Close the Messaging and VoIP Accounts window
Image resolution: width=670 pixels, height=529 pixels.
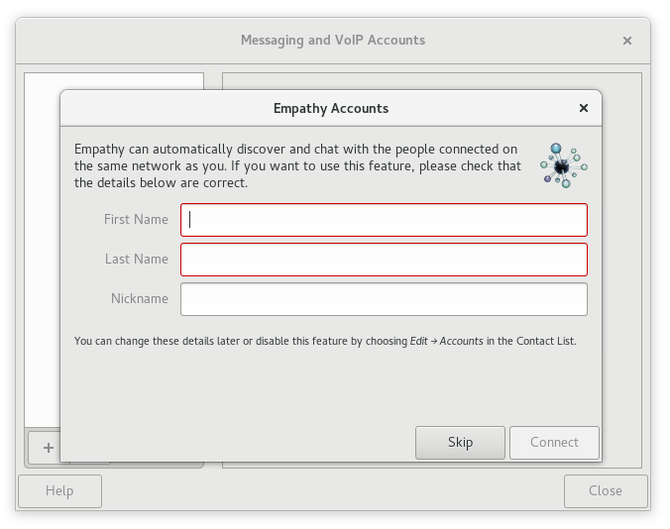(x=627, y=41)
